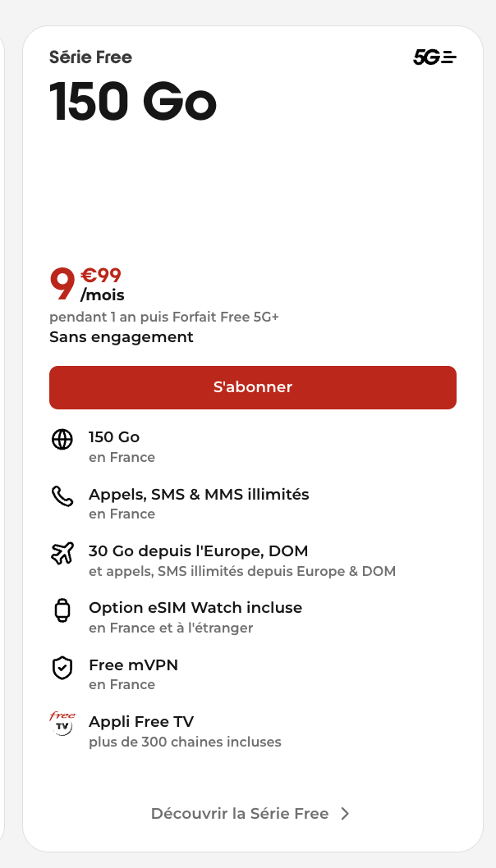Click the Option eSIM Watch incluse feature
496x868 pixels.
195,608
